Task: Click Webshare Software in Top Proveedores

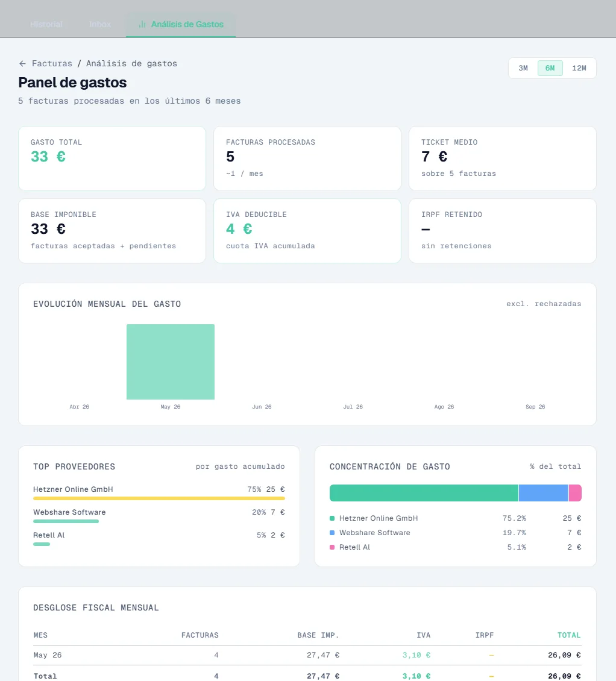Action: 69,512
